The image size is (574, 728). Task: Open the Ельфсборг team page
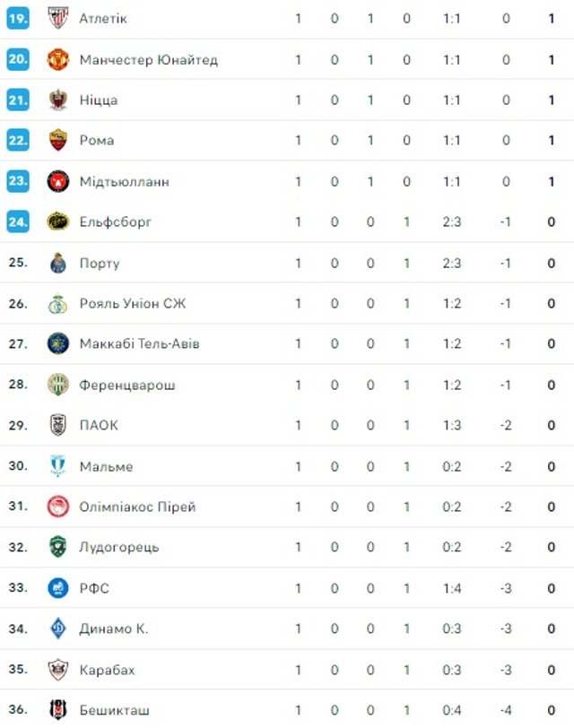pyautogui.click(x=115, y=222)
